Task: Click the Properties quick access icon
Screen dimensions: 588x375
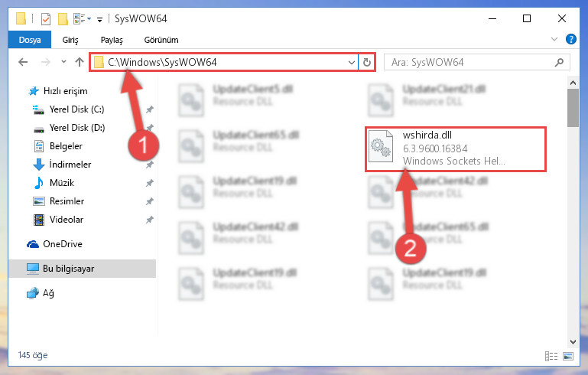Action: (46, 19)
